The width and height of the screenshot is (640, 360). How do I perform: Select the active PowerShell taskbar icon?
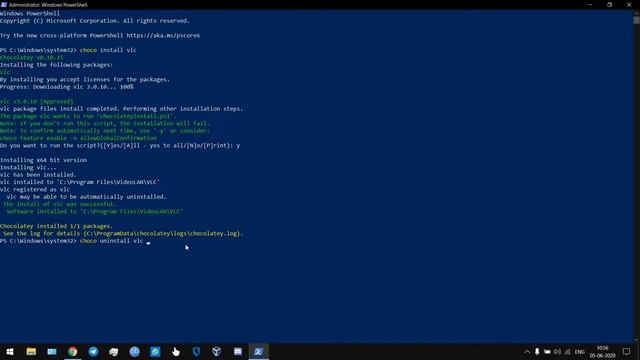pyautogui.click(x=258, y=351)
